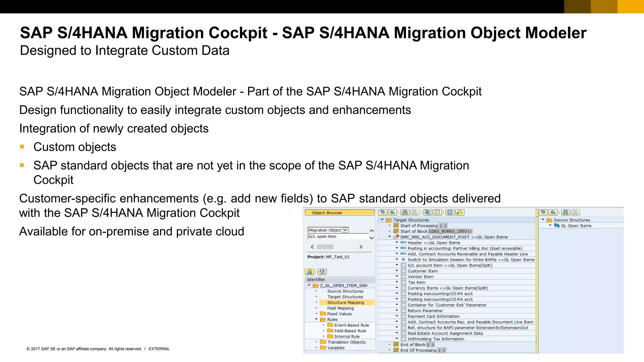644x362 pixels.
Task: Expand the Return Parameter row
Action: coord(397,310)
